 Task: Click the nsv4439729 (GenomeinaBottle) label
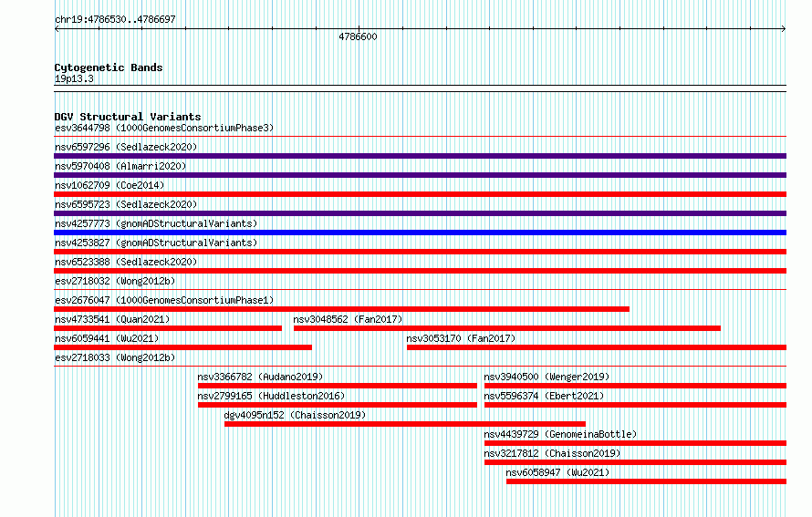pyautogui.click(x=560, y=434)
